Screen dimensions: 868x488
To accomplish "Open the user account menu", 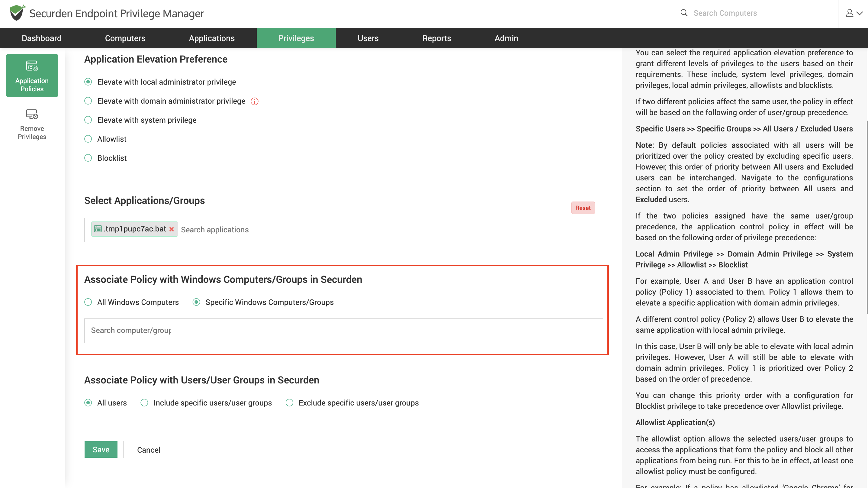I will [854, 13].
